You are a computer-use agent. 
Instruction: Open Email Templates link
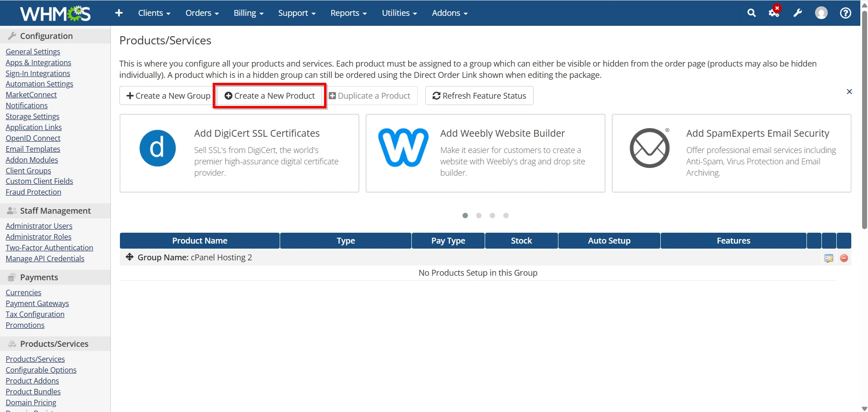[33, 149]
